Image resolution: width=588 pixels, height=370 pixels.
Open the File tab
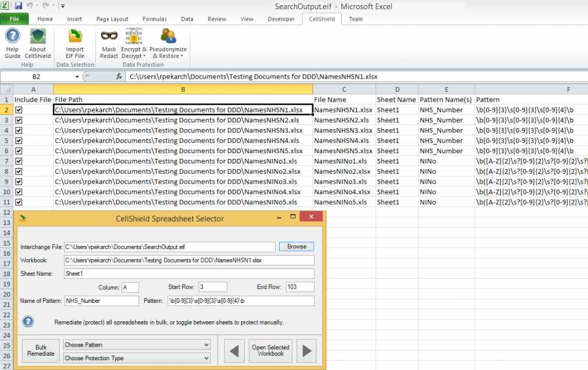(x=14, y=19)
